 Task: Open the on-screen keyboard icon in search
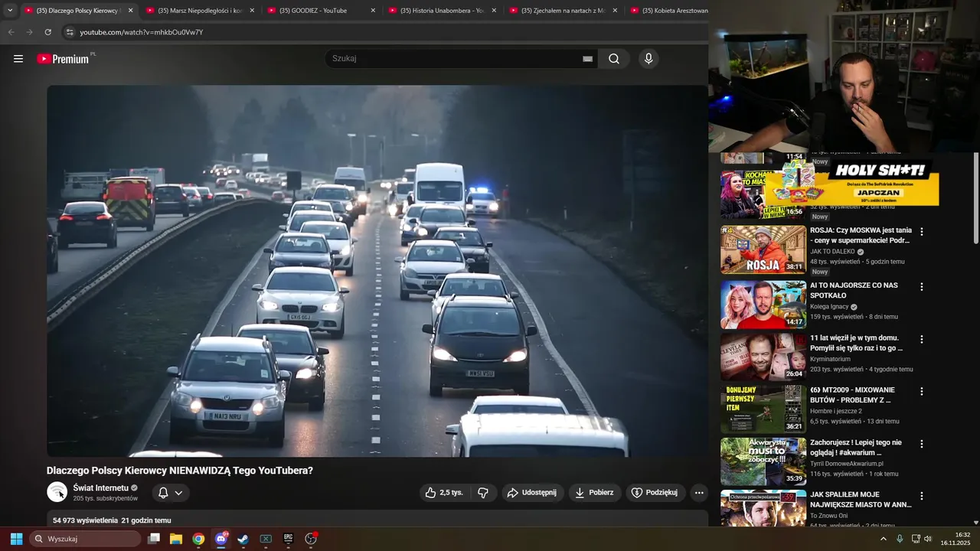pyautogui.click(x=587, y=59)
